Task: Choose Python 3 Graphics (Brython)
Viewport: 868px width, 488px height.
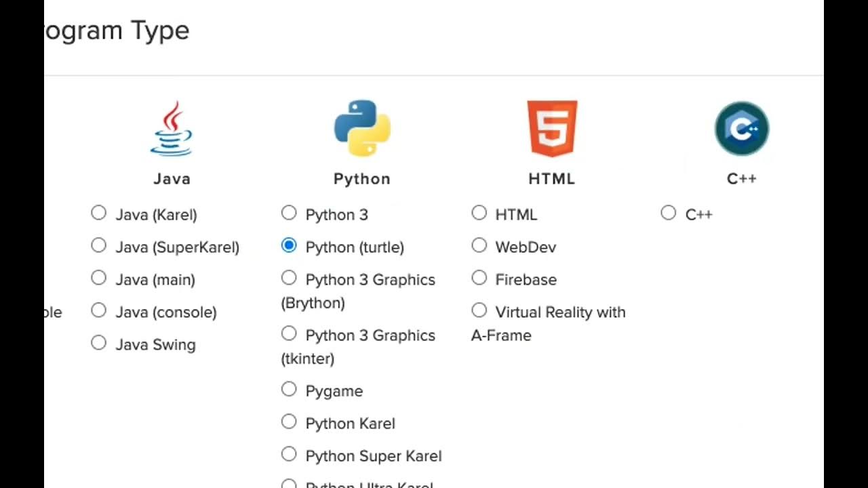Action: coord(289,279)
